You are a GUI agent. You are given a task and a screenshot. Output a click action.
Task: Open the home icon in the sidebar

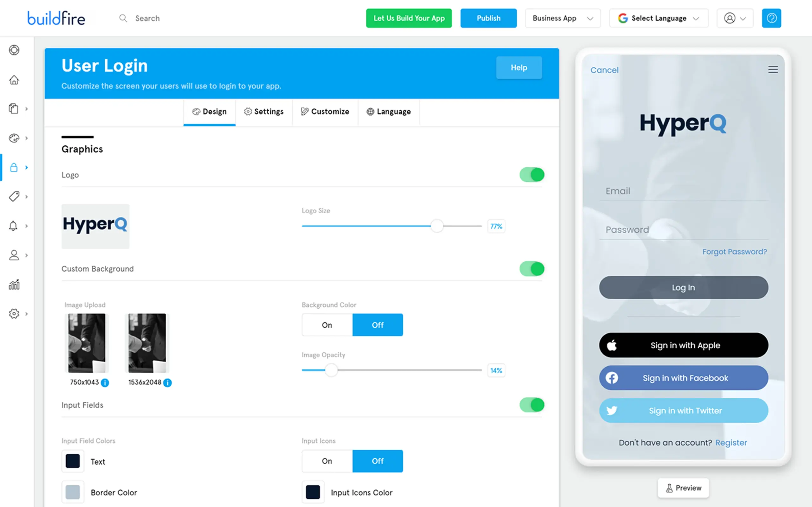(x=14, y=80)
